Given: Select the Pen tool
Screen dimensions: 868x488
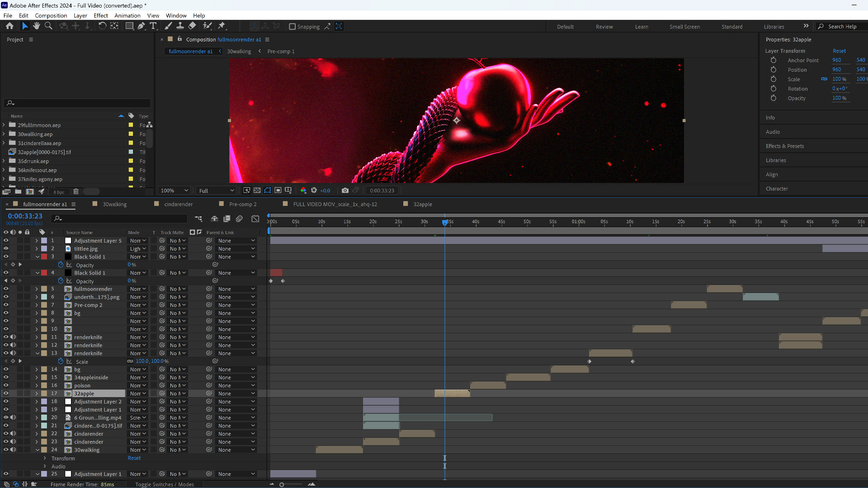Looking at the screenshot, I should (x=142, y=26).
